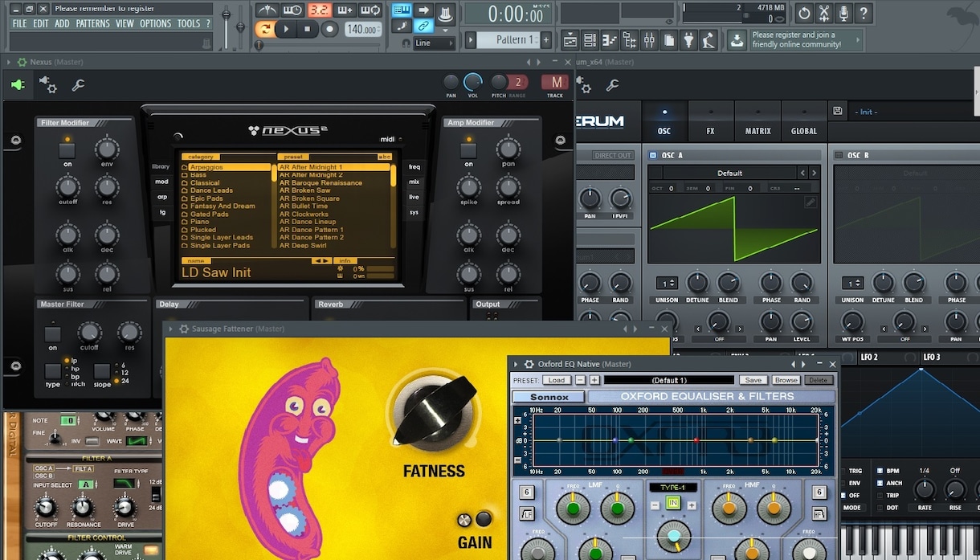Viewport: 980px width, 560px height.
Task: Toggle Amp Modifier on button in Nexus
Action: (x=468, y=151)
